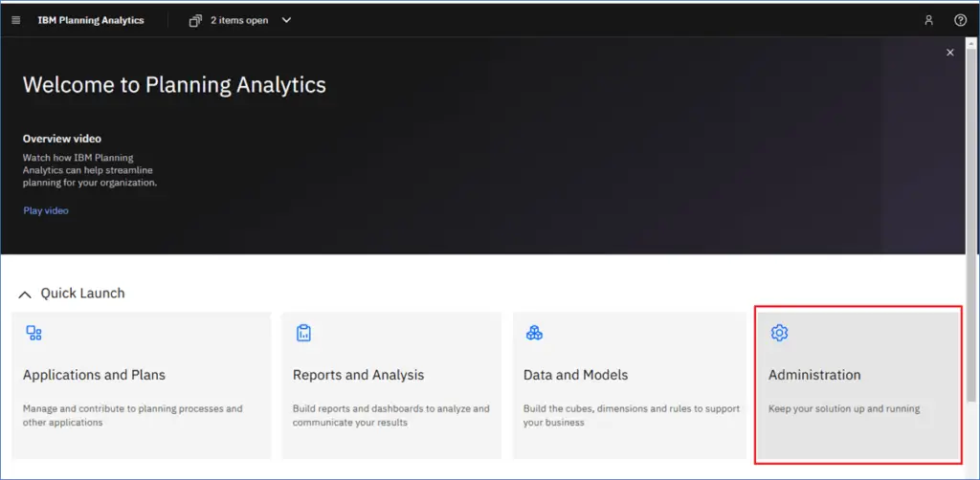Collapse the Quick Launch section chevron
This screenshot has width=980, height=480.
coord(25,294)
